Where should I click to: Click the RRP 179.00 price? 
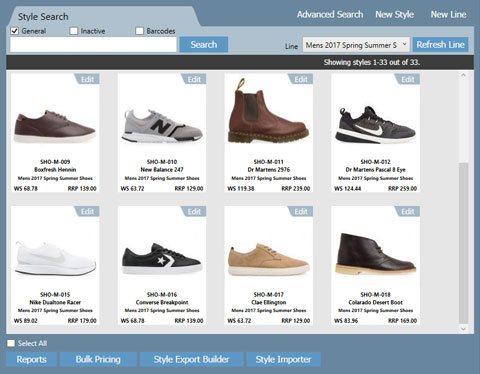pos(82,321)
